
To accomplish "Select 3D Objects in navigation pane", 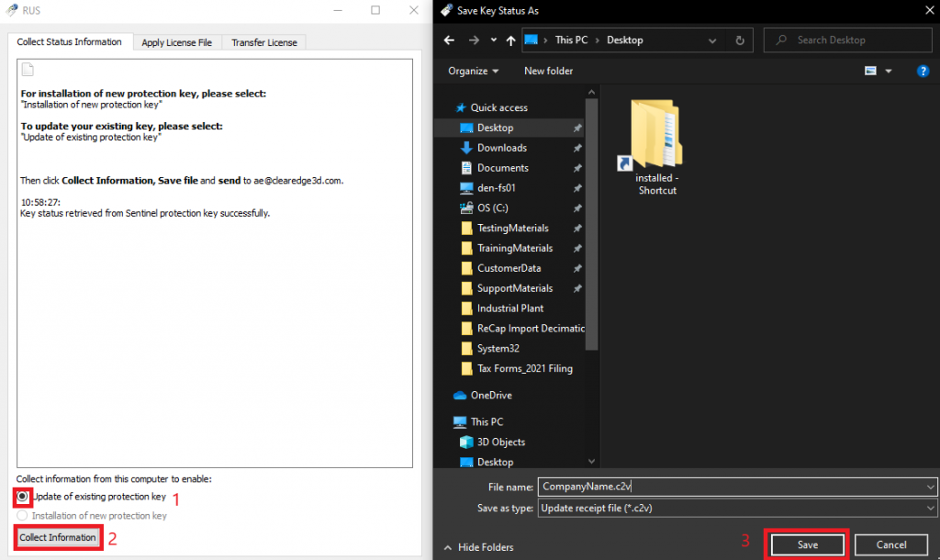I will 501,442.
